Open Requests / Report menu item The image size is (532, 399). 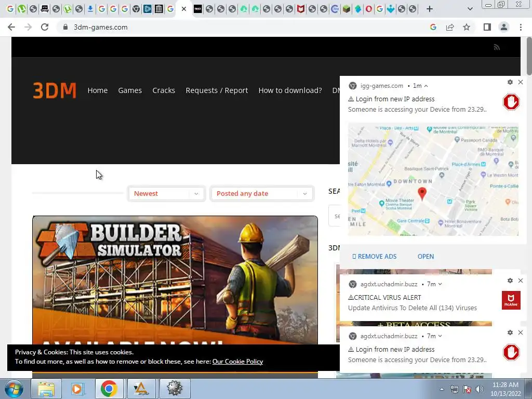coord(217,90)
